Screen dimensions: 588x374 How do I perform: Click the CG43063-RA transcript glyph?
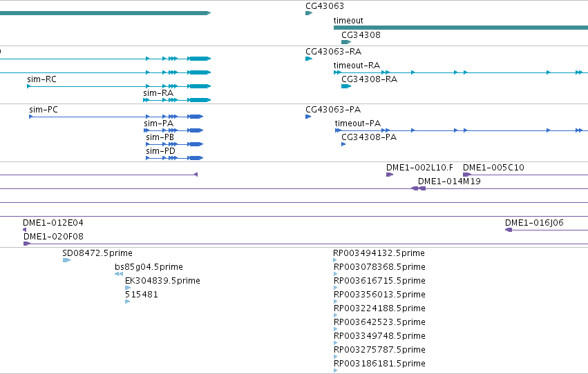click(309, 59)
